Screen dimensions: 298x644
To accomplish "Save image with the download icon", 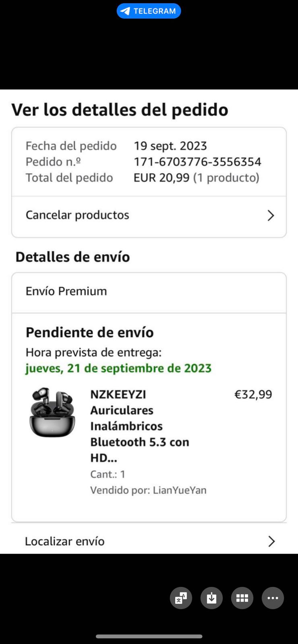I will coord(211,598).
